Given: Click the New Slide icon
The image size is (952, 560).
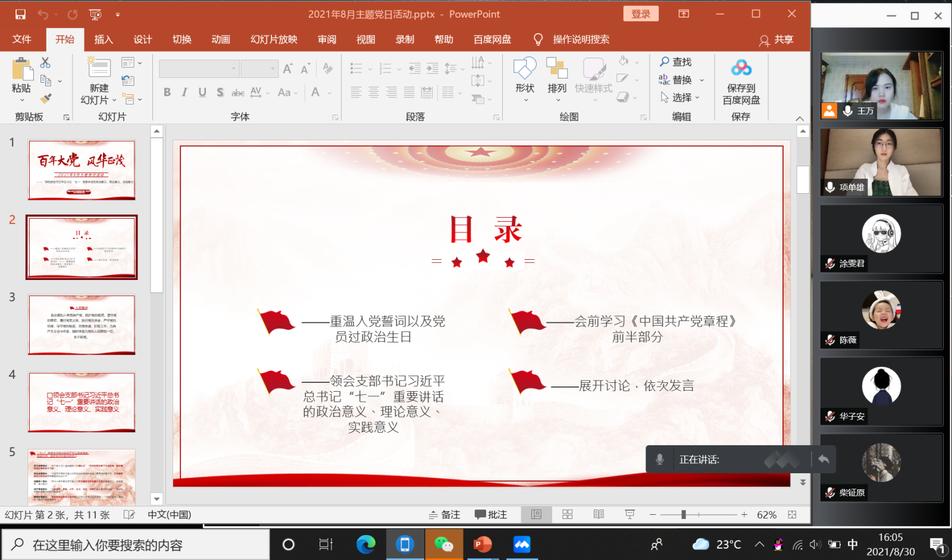Looking at the screenshot, I should coord(99,68).
